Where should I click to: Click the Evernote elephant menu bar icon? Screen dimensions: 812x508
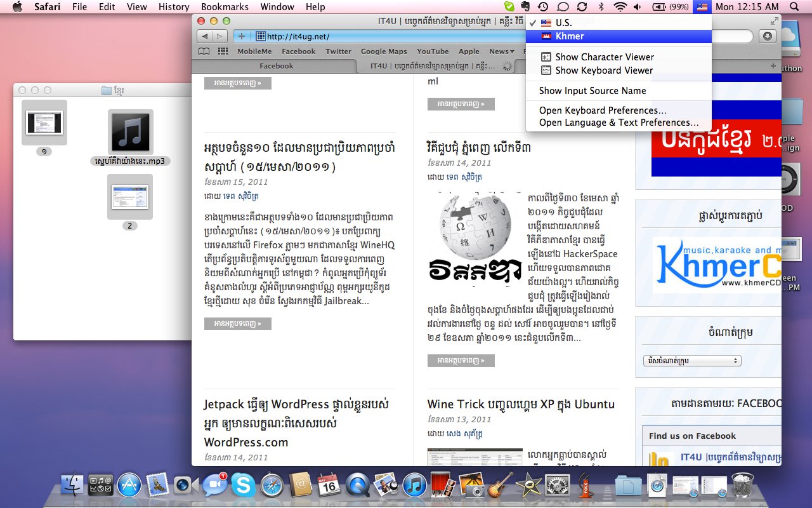click(524, 7)
